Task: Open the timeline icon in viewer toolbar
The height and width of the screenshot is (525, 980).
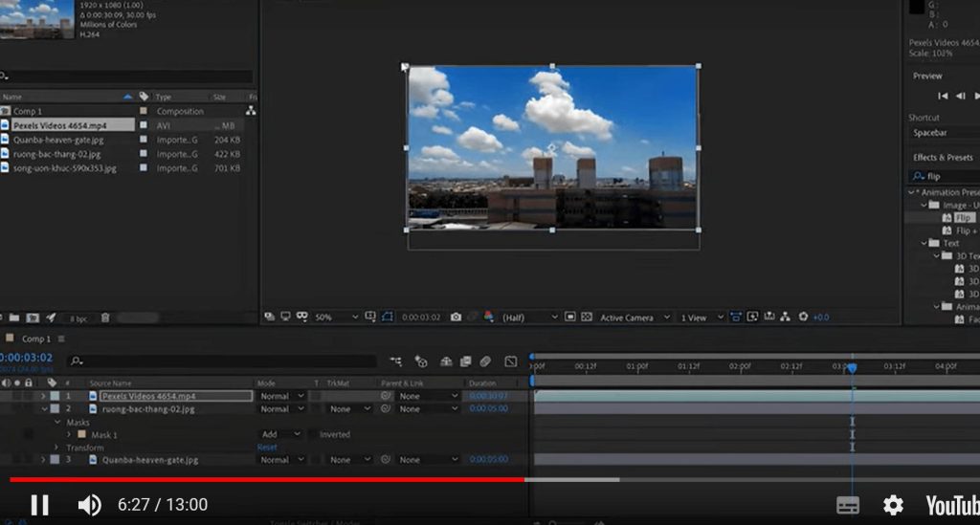Action: pyautogui.click(x=769, y=317)
